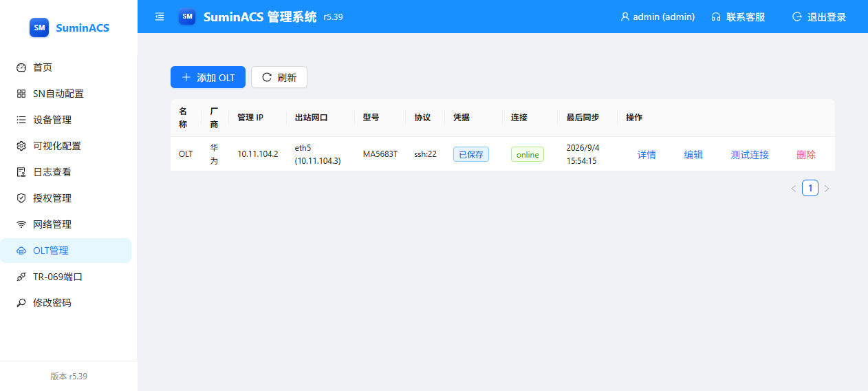The image size is (868, 391).
Task: Click the 出站网口 column header
Action: (x=312, y=118)
